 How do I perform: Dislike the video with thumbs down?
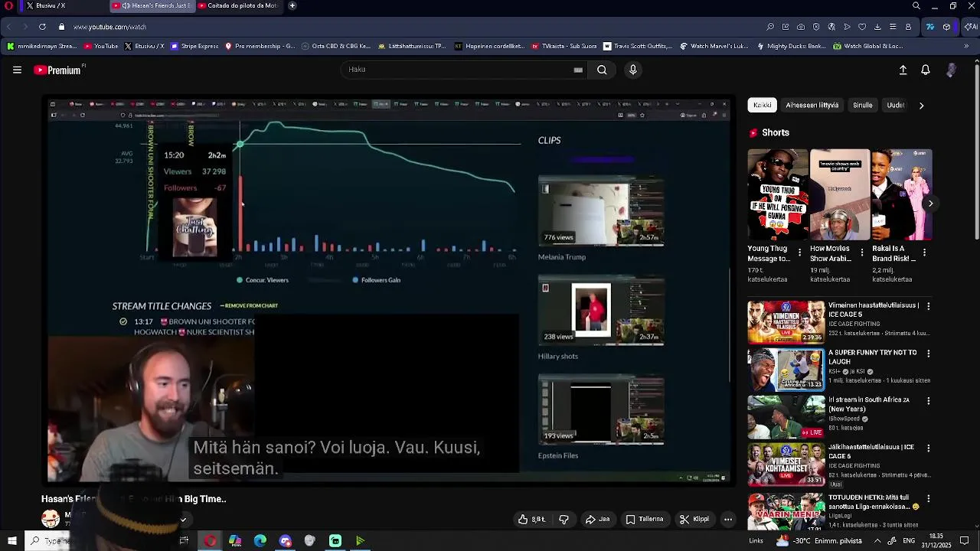click(563, 519)
